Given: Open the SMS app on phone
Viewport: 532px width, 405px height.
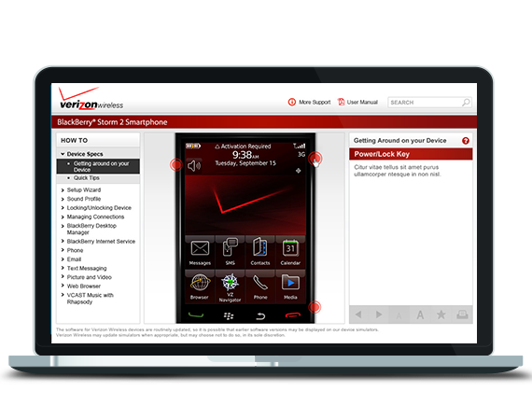Looking at the screenshot, I should click(x=230, y=252).
